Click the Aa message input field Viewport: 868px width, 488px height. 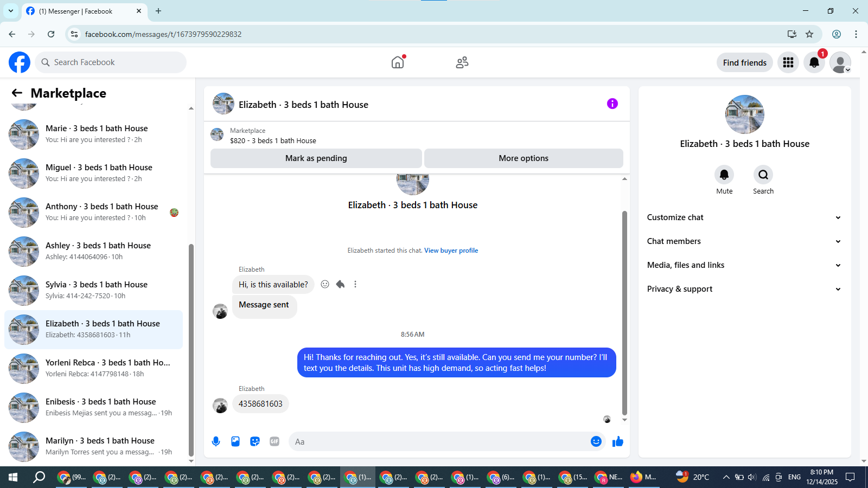(x=441, y=441)
